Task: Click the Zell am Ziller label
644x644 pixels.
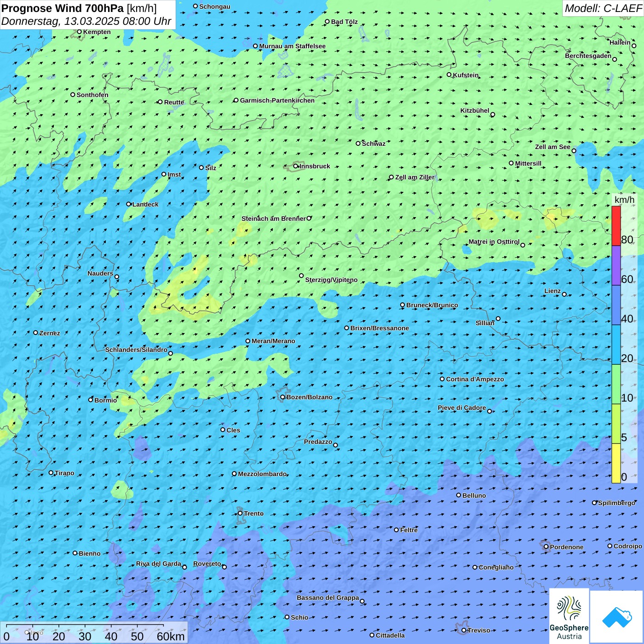Action: tap(415, 177)
